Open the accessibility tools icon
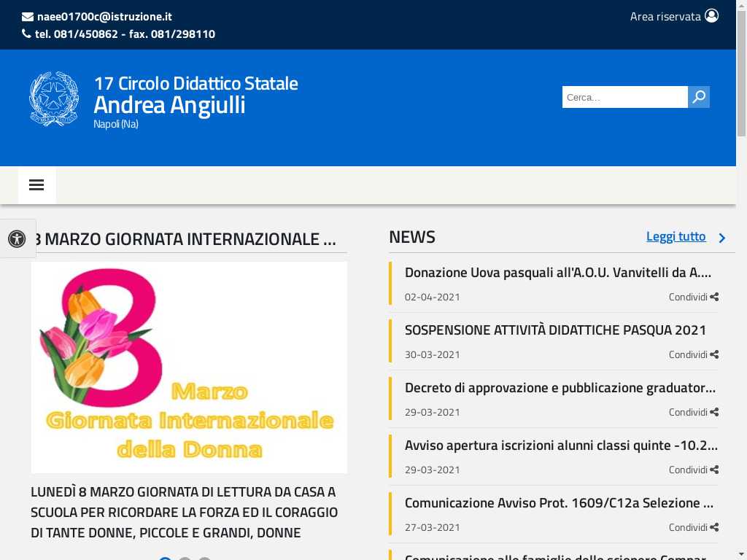The width and height of the screenshot is (747, 560). (17, 238)
